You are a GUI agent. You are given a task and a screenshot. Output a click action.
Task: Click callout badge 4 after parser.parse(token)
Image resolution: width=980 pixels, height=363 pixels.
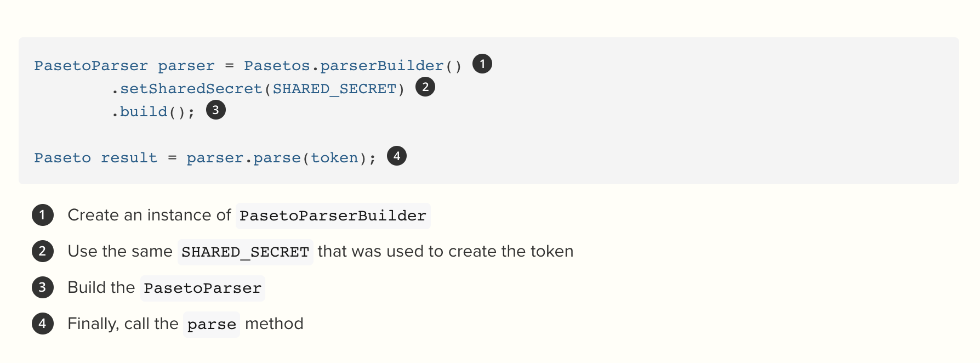[397, 156]
